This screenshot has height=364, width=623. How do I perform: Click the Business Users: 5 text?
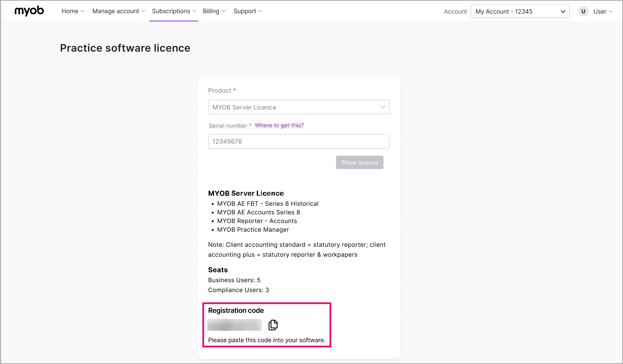[234, 280]
